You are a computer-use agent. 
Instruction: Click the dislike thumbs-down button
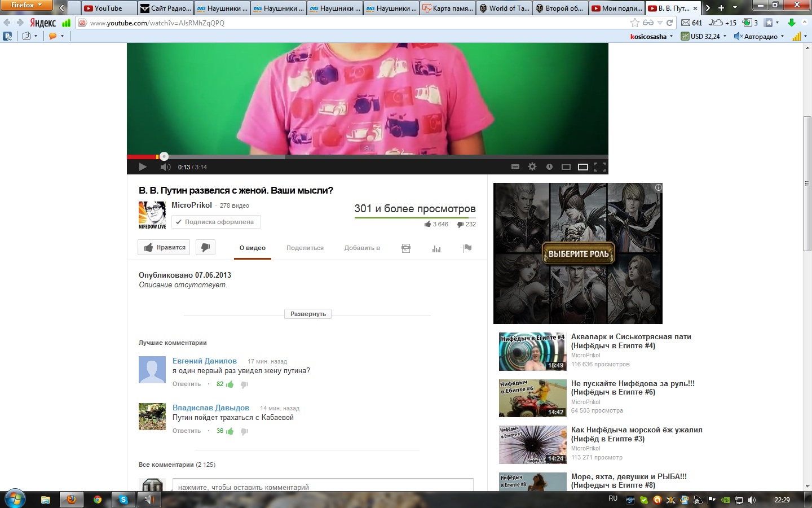(x=205, y=248)
